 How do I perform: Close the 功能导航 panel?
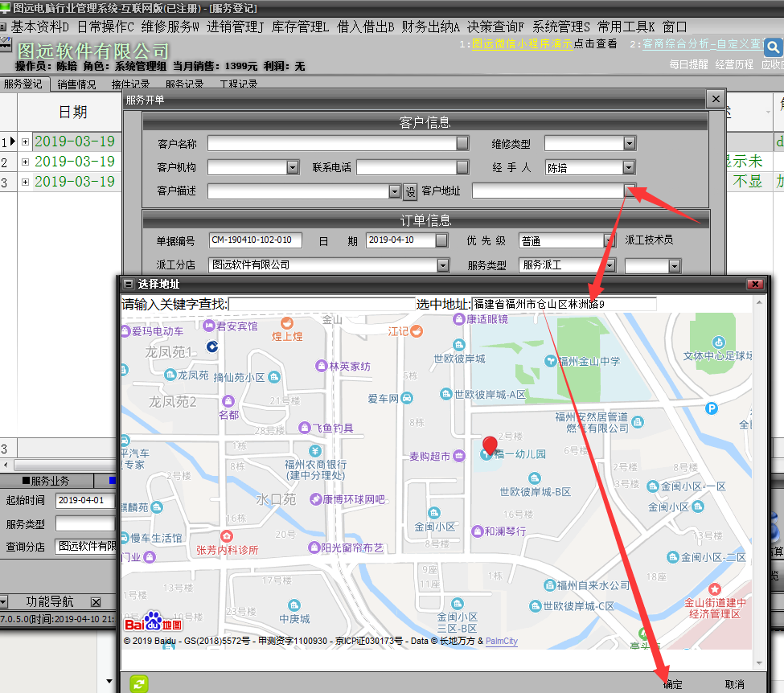click(x=96, y=602)
